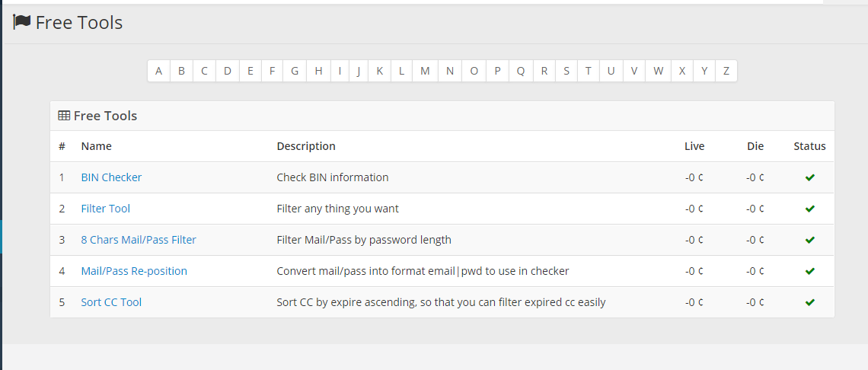Open the Mail/Pass Re-position tool
Viewport: 868px width, 370px height.
134,271
